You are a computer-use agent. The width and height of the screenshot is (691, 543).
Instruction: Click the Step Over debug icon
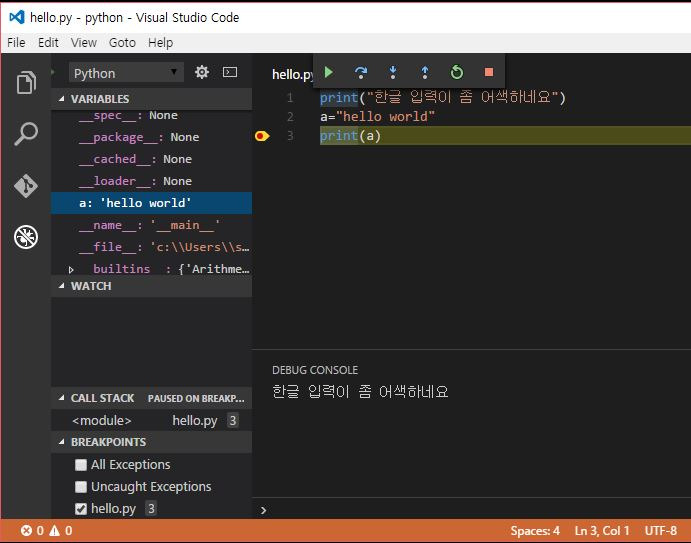click(361, 72)
